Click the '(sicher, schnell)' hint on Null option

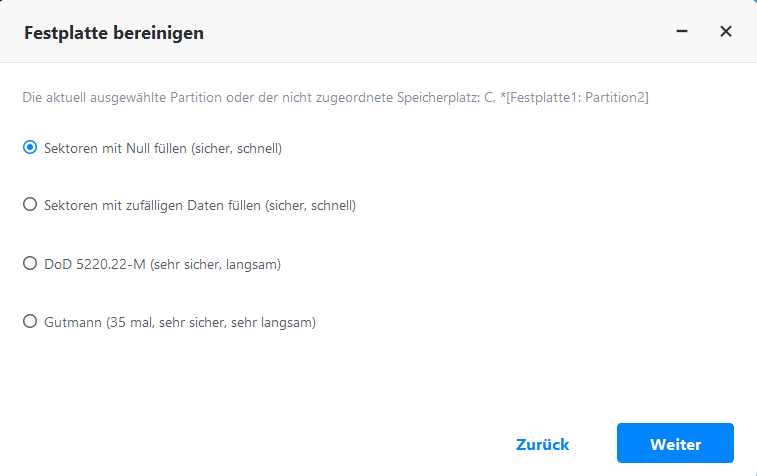(237, 148)
